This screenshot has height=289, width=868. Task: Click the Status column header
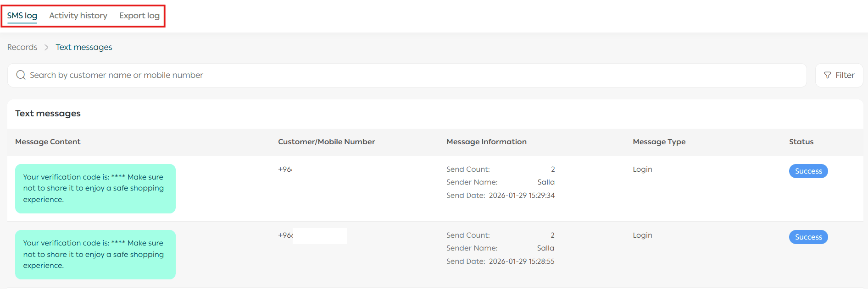click(x=801, y=142)
